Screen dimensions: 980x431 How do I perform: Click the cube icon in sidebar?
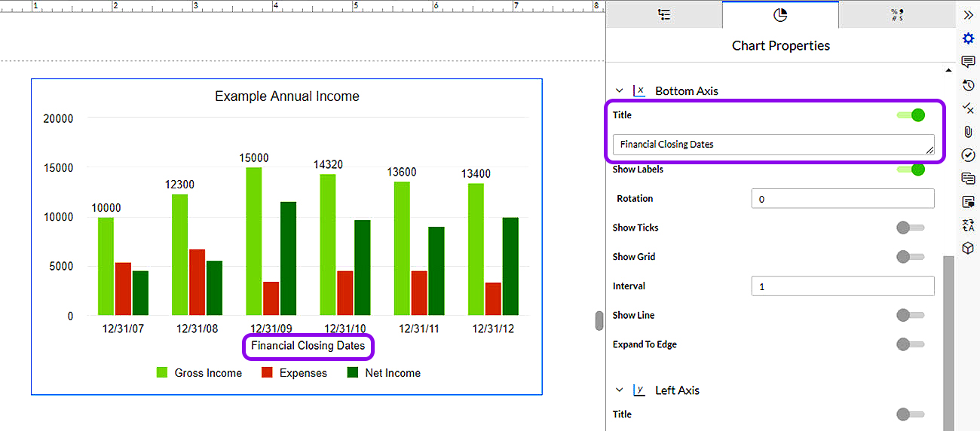pyautogui.click(x=969, y=248)
